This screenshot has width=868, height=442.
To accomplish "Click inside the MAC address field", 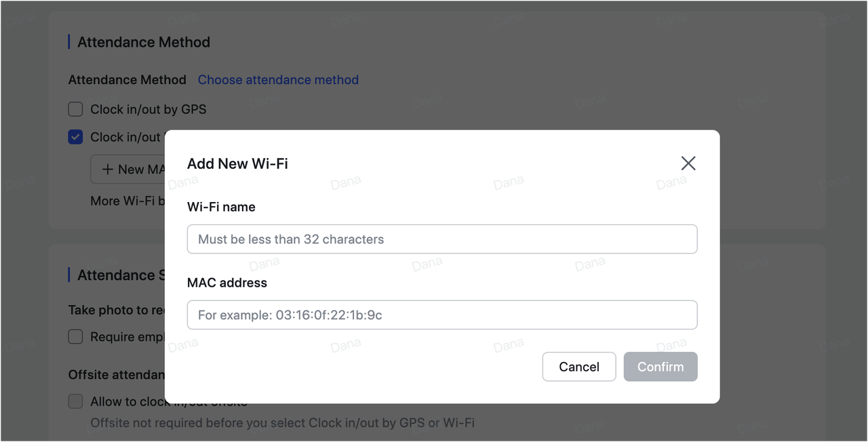I will pos(441,315).
